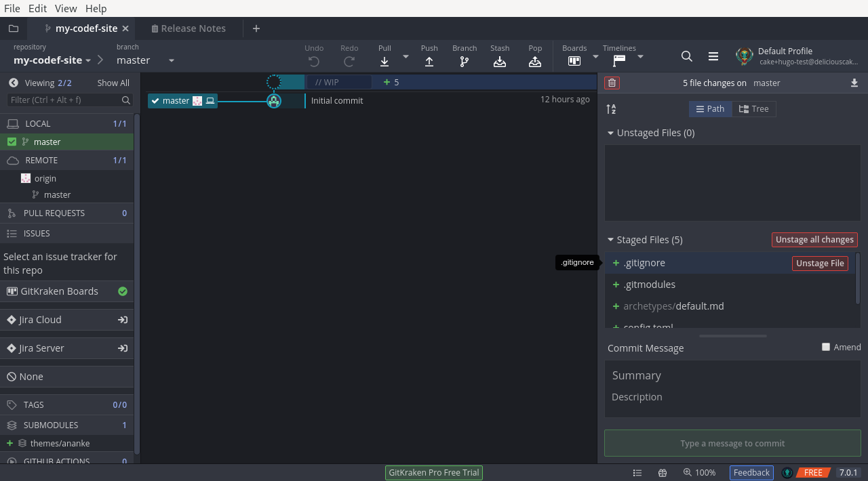
Task: Click the Redo toolbar icon
Action: coord(349,61)
